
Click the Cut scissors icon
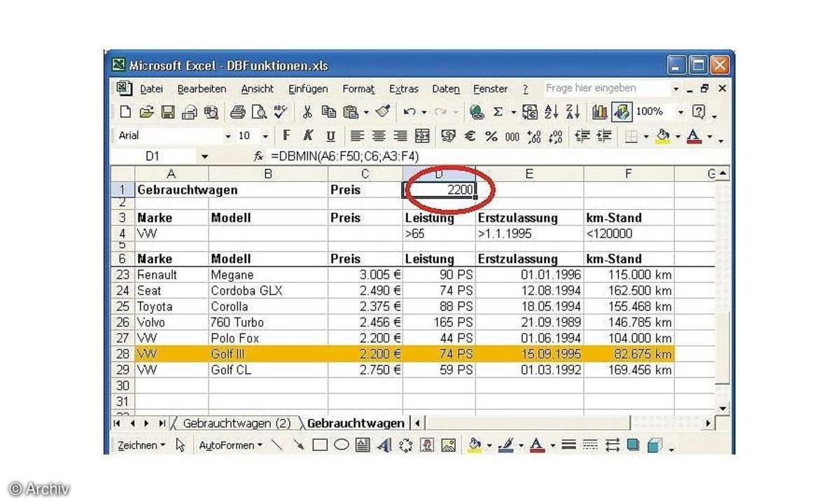pyautogui.click(x=307, y=112)
